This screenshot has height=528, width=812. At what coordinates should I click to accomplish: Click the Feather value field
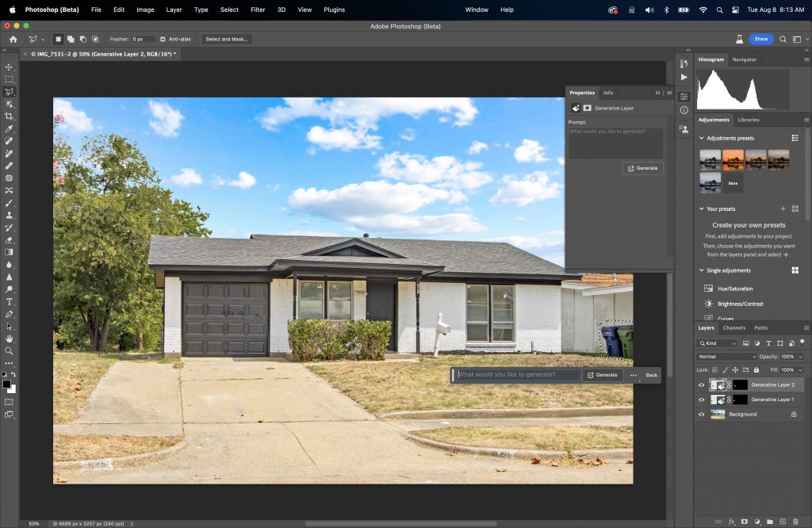pyautogui.click(x=143, y=40)
